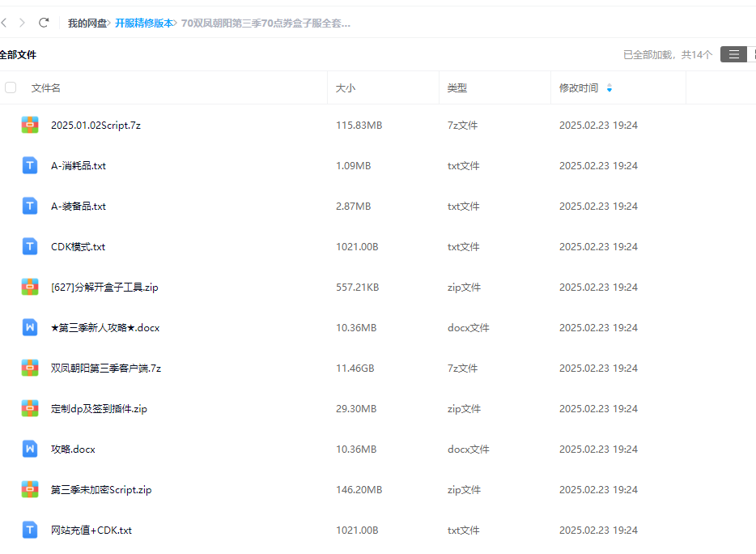Screen dimensions: 756x554
Task: Sort files by 大小 column
Action: (x=346, y=88)
